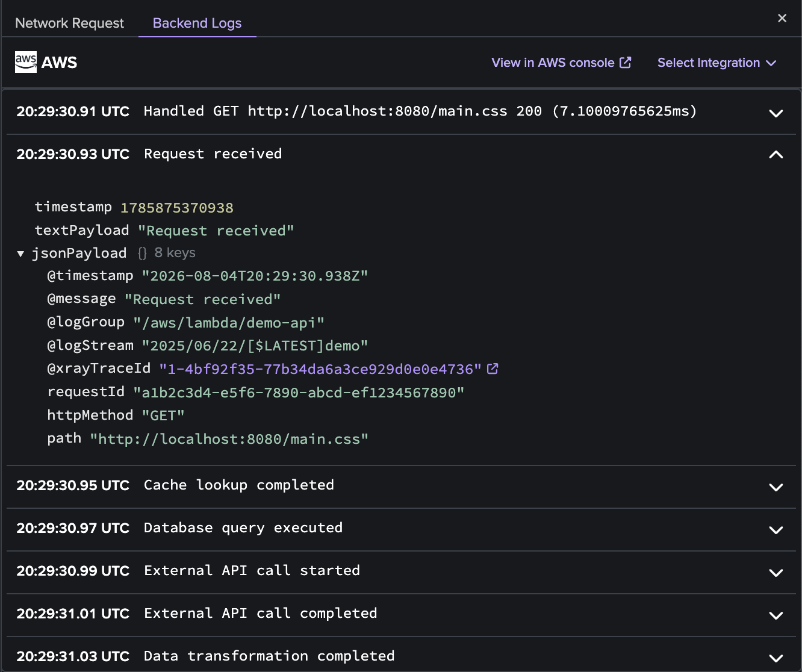Expand the Database query executed log

776,529
